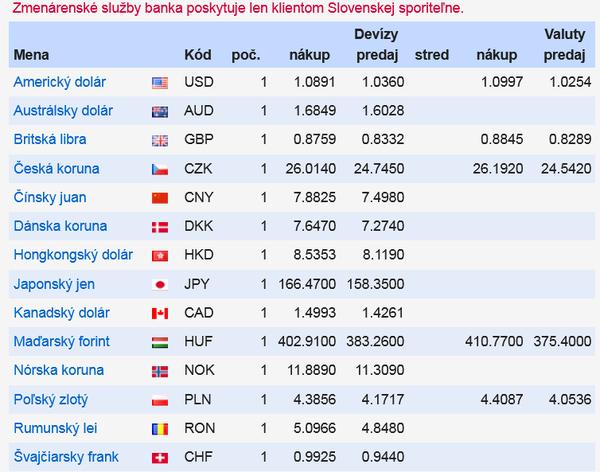Click the Kód column header

click(198, 54)
